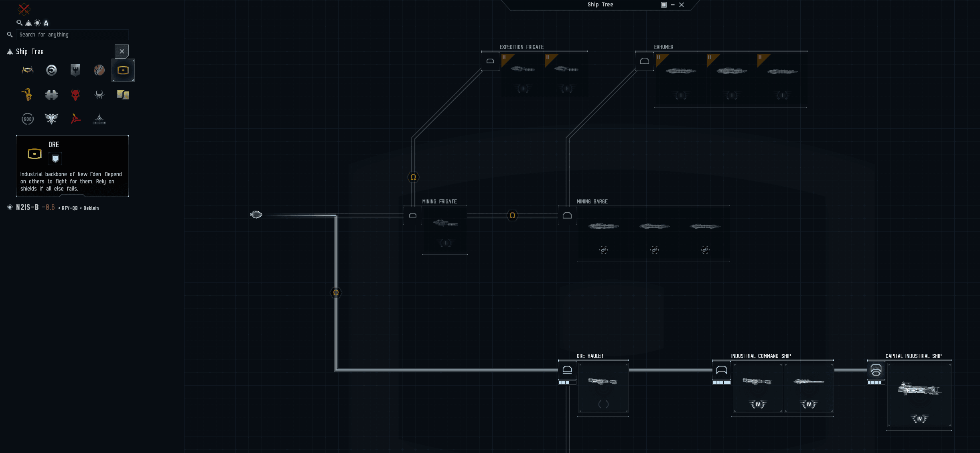Click Ship Tree window square icon
The image size is (980, 453).
664,5
